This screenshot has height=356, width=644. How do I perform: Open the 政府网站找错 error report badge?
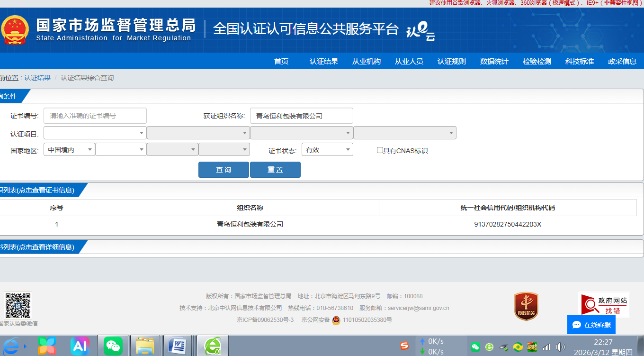click(604, 304)
